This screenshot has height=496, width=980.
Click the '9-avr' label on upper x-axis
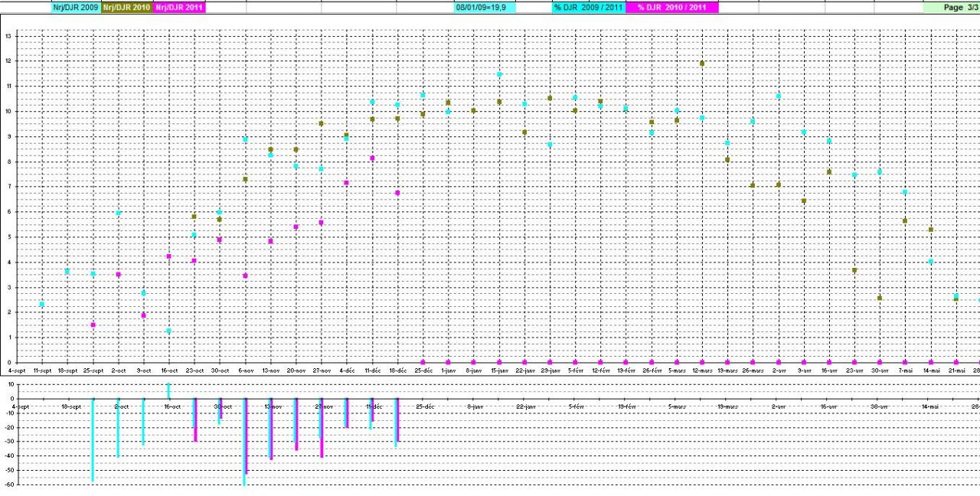tap(804, 370)
